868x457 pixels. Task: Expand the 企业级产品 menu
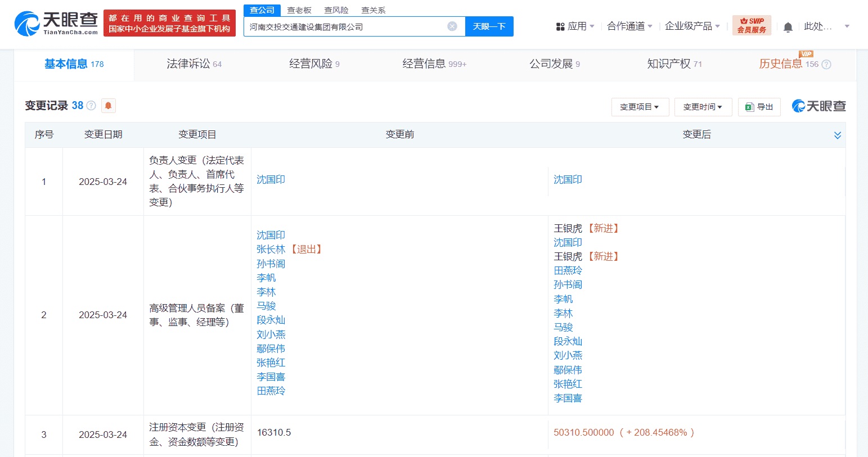(x=692, y=26)
